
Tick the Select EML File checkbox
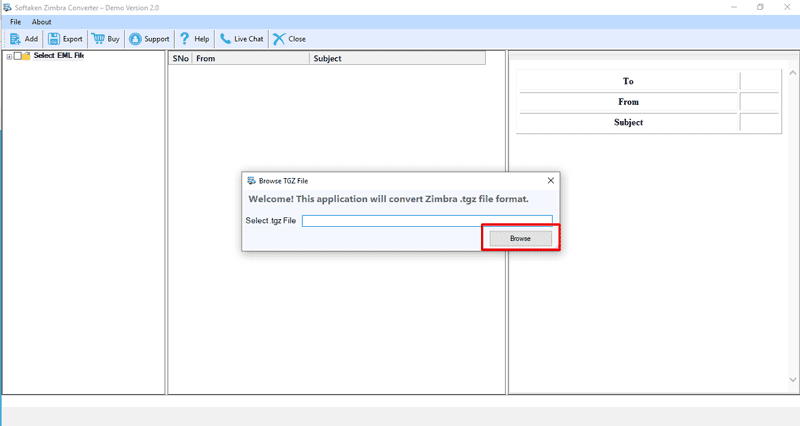click(17, 56)
